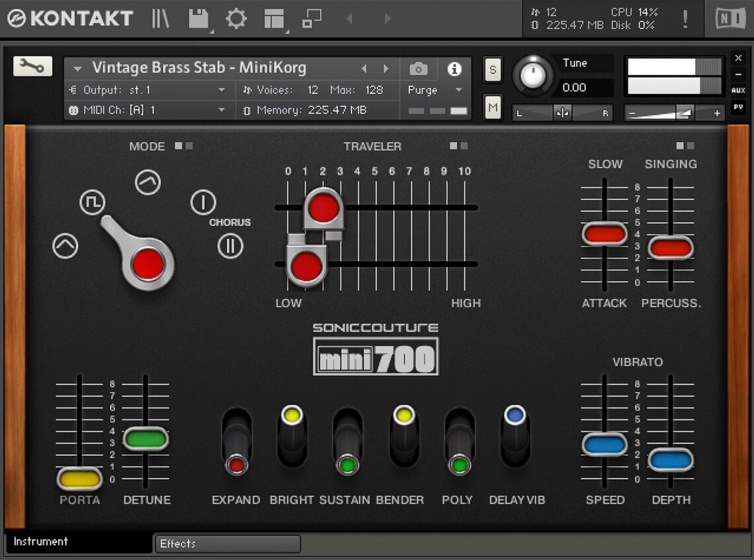Open instrument edit mode with the wrench icon
The image size is (754, 560).
tap(33, 66)
